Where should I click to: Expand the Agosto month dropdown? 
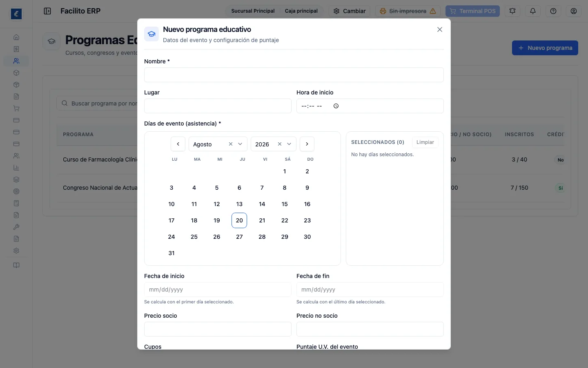pos(240,144)
